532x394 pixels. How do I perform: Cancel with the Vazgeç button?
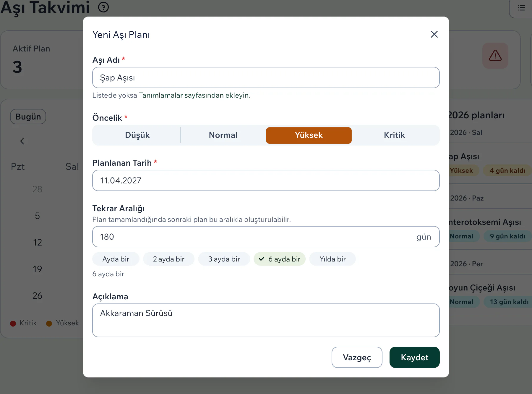(357, 357)
